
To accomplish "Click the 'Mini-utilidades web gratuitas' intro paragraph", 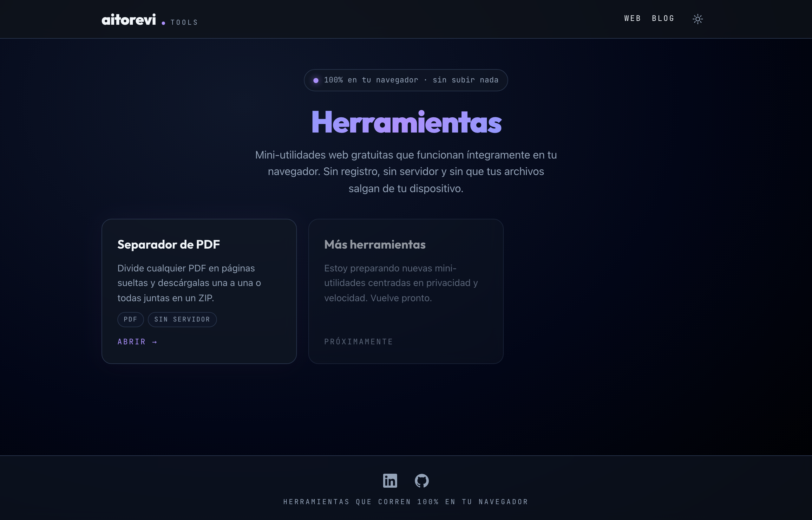I will pyautogui.click(x=406, y=172).
